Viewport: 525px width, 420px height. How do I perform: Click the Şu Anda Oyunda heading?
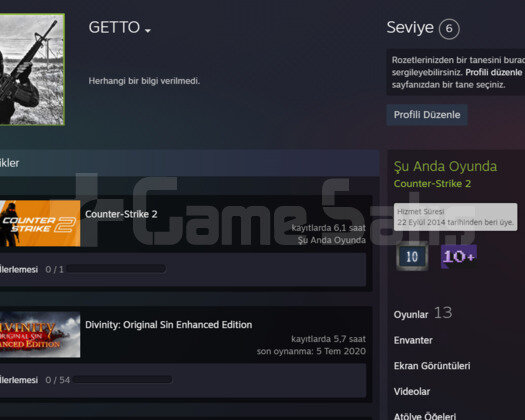click(x=445, y=166)
